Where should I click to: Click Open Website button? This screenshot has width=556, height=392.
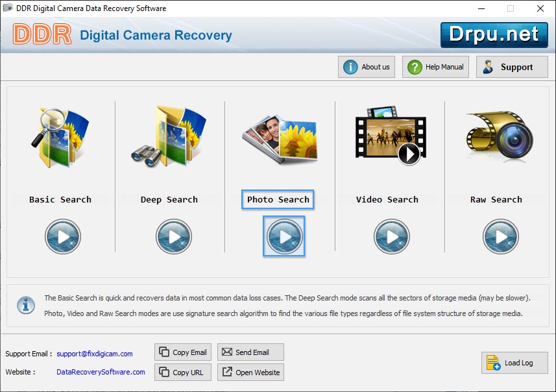(x=250, y=372)
